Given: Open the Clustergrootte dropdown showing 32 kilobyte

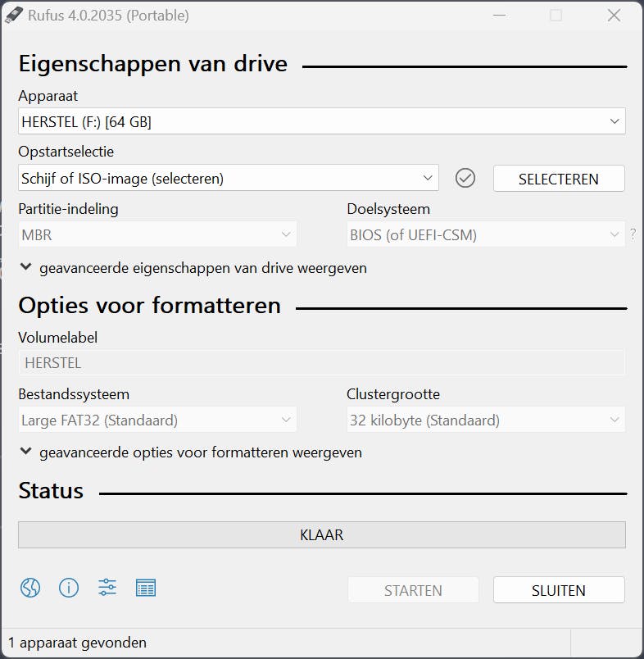Looking at the screenshot, I should click(x=485, y=420).
